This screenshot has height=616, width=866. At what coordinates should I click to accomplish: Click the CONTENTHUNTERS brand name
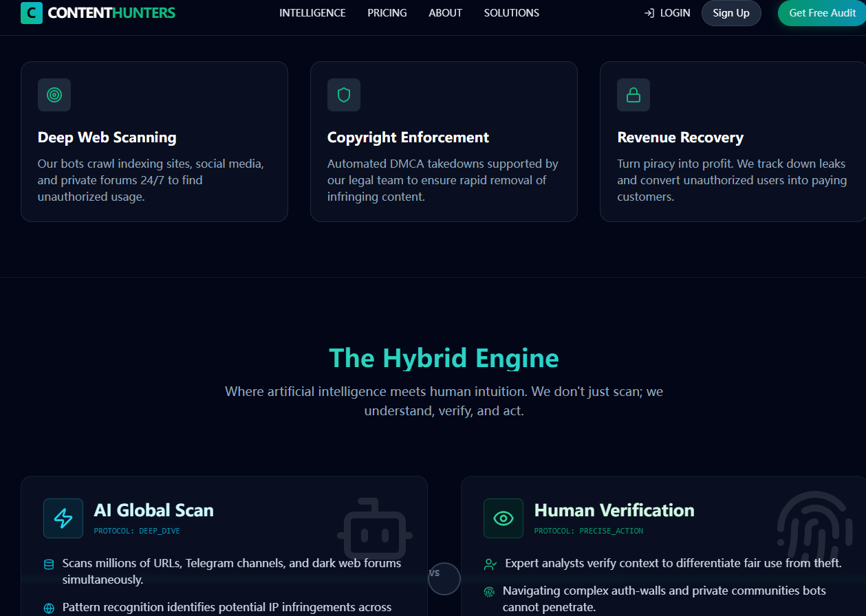[111, 13]
